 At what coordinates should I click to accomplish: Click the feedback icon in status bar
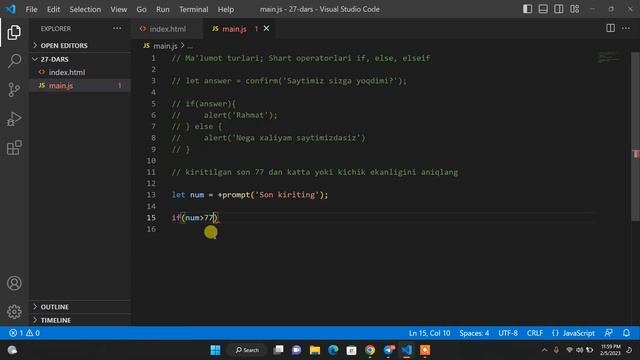[x=608, y=333]
